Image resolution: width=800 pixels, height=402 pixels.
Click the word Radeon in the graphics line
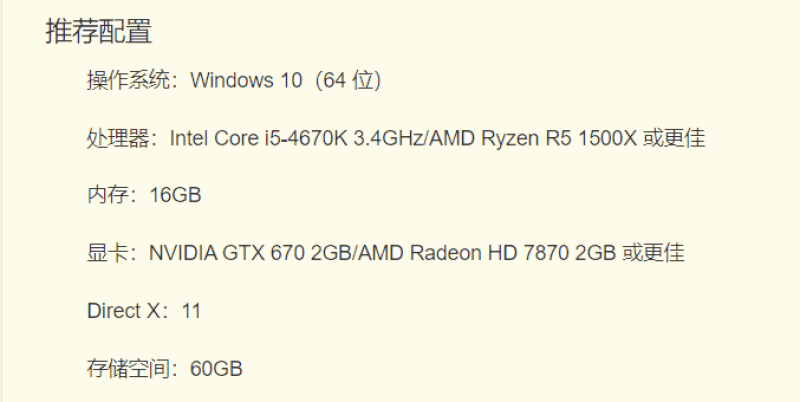coord(446,253)
